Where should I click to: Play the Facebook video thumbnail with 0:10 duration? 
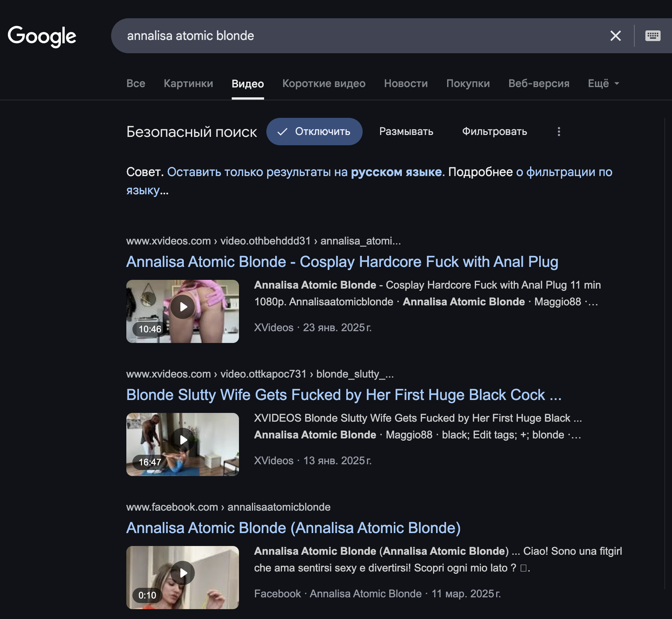click(183, 578)
